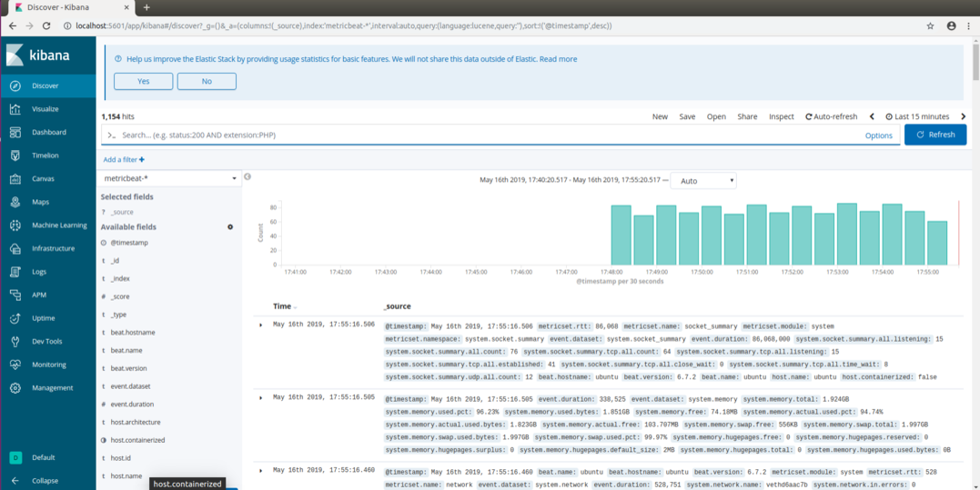Open the Canvas icon in sidebar
The width and height of the screenshot is (980, 490).
15,178
